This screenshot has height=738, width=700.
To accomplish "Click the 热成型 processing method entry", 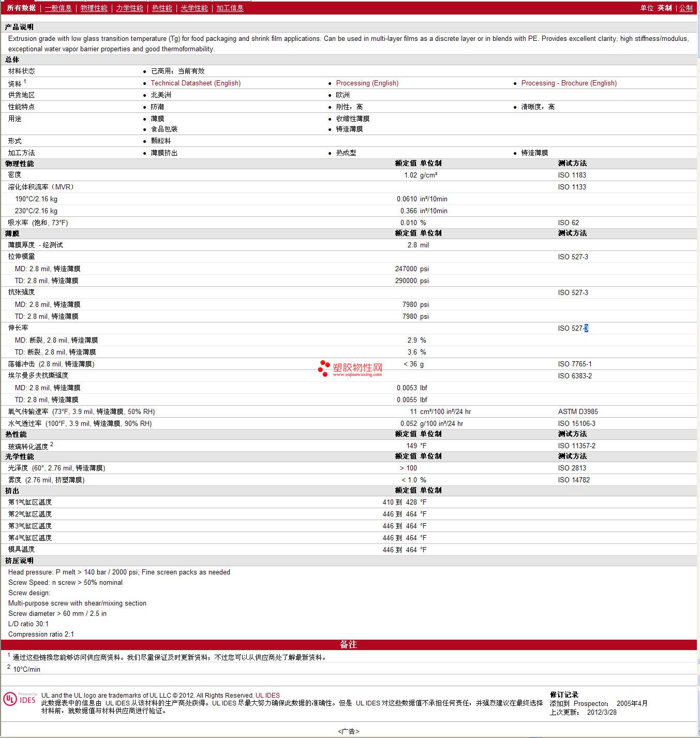I will tap(346, 153).
